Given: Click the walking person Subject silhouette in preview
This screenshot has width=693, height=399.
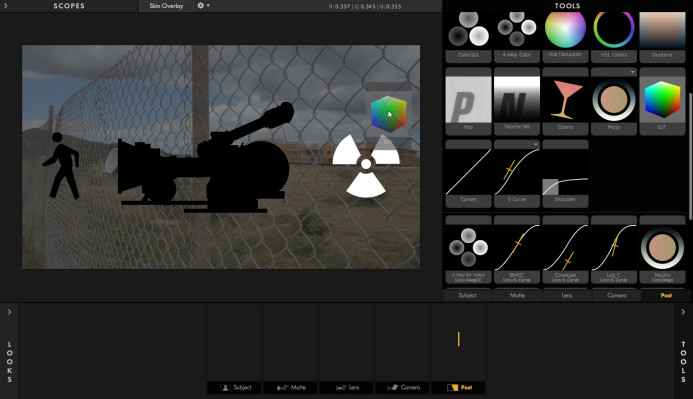Looking at the screenshot, I should (x=61, y=166).
